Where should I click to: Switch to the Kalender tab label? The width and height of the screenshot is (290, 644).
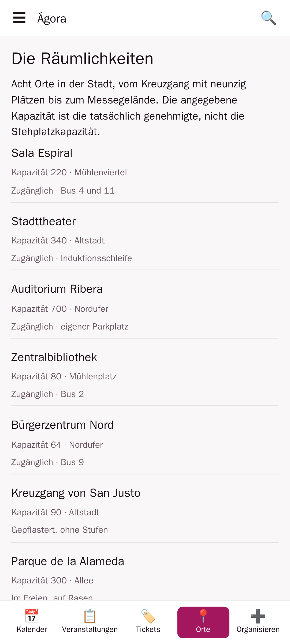(32, 629)
